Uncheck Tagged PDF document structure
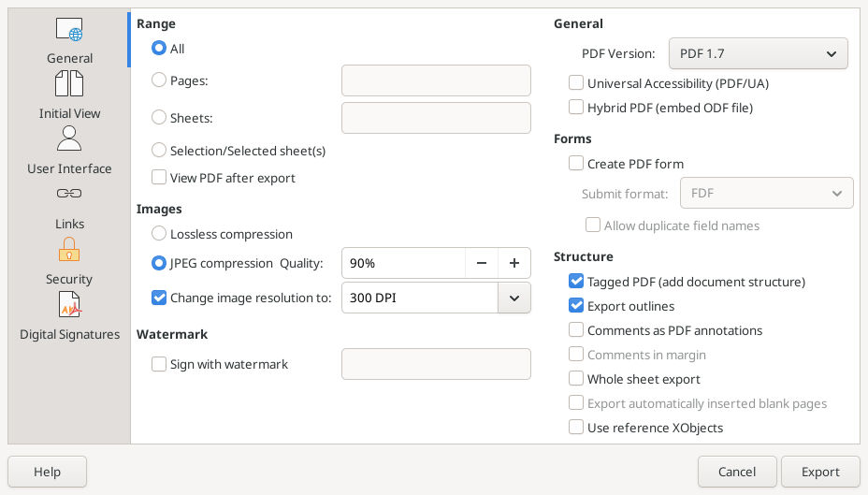 (576, 282)
